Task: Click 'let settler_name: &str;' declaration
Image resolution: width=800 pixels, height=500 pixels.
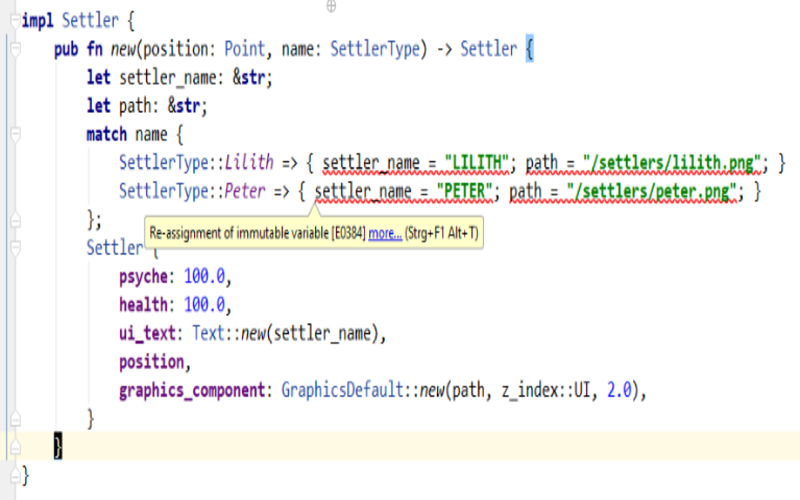Action: [180, 78]
